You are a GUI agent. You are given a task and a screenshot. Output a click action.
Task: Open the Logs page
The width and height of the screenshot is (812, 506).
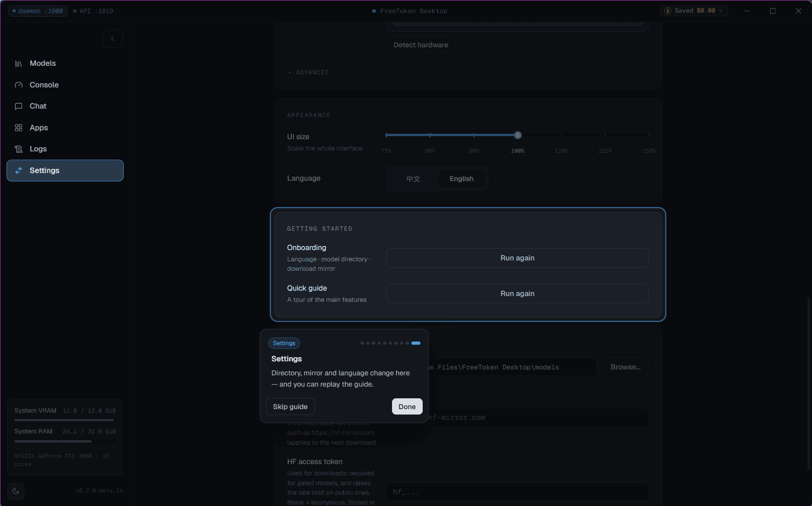pyautogui.click(x=65, y=149)
